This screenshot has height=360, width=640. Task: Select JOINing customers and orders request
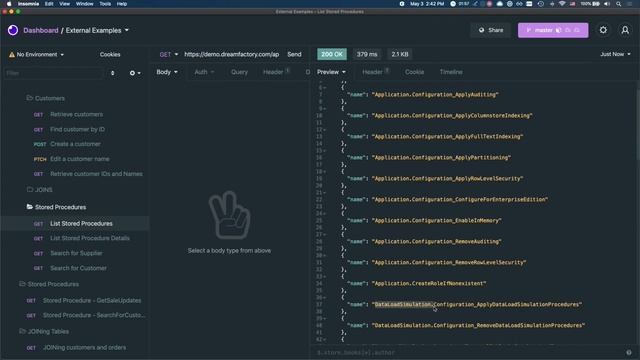[x=84, y=348]
